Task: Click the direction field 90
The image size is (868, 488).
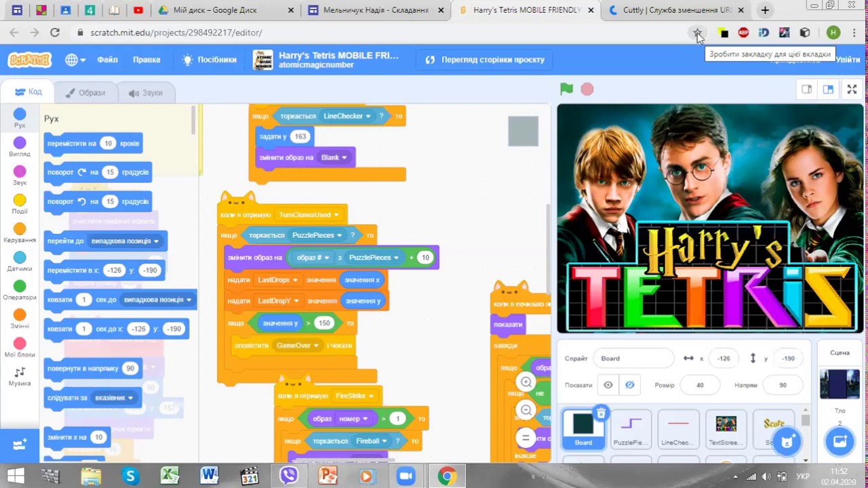Action: coord(783,385)
